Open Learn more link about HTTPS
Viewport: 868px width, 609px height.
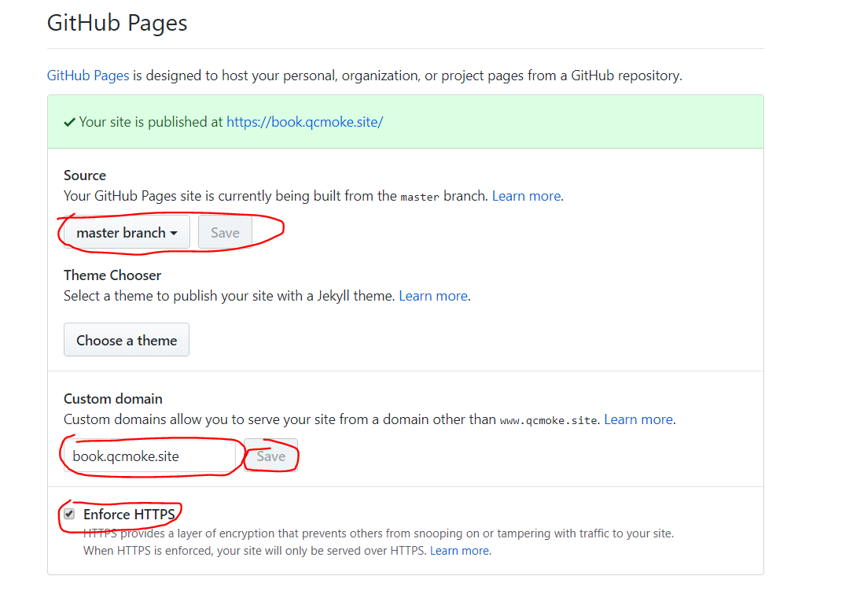[459, 551]
